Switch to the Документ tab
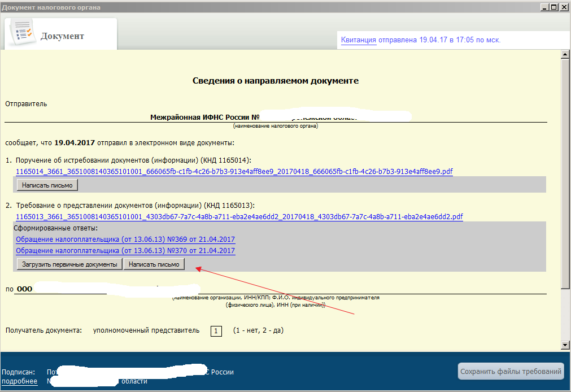The height and width of the screenshot is (392, 571). (x=62, y=36)
